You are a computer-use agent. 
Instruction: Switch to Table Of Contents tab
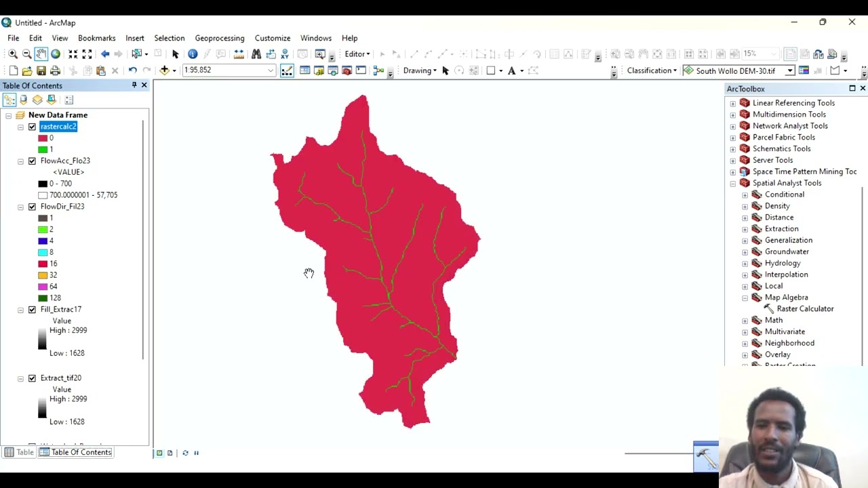pyautogui.click(x=76, y=452)
